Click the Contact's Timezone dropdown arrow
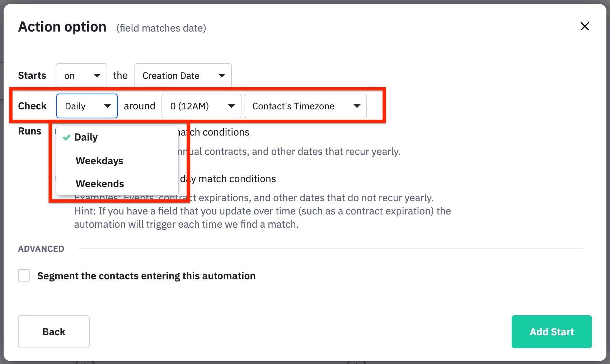Image resolution: width=610 pixels, height=364 pixels. coord(357,106)
